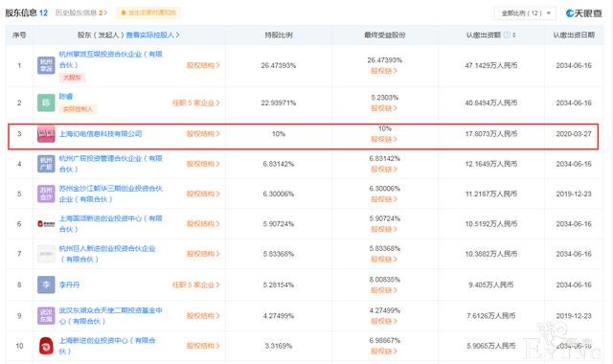The image size is (613, 364).
Task: Click the 3.3169% holding ratio cell
Action: 279,346
